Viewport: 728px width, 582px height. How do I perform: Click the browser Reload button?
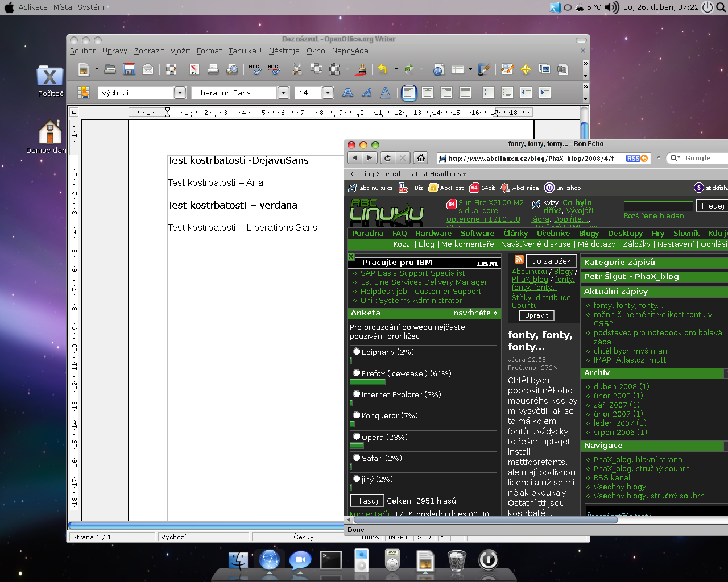387,158
